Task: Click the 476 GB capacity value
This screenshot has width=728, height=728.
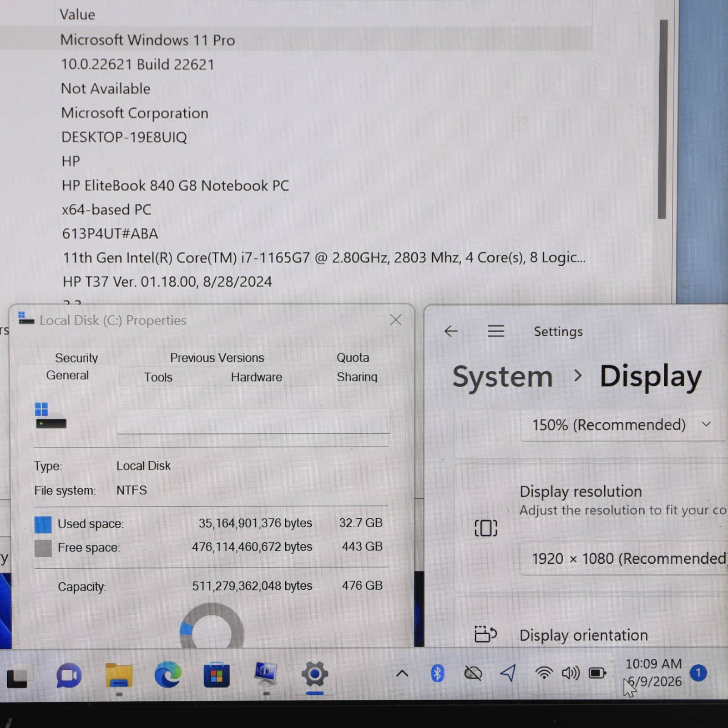Action: [362, 586]
